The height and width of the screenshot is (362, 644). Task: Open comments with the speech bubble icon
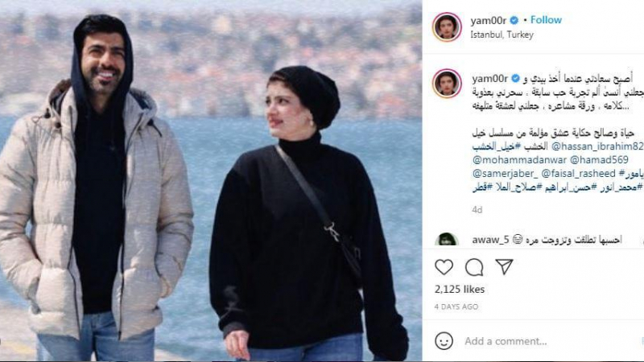(x=474, y=267)
